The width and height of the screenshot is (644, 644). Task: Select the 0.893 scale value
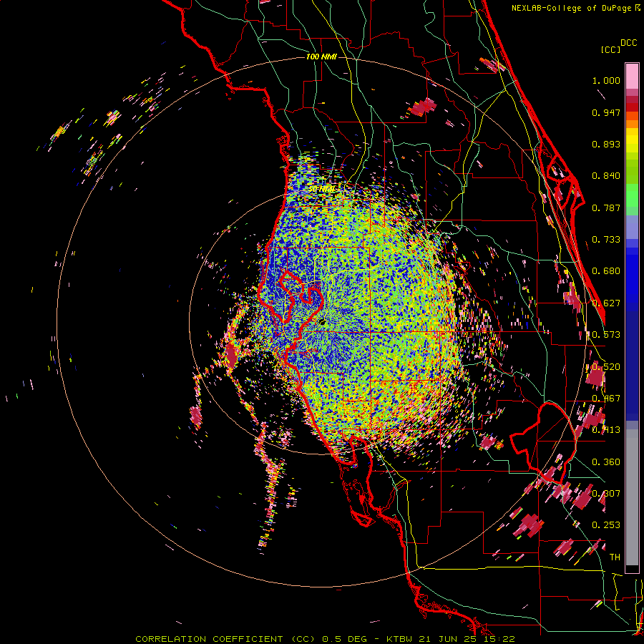[606, 144]
